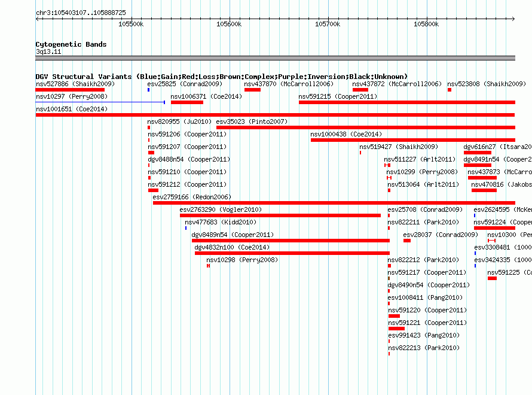
Task: Click the nsv437870 (McCarroll2006) label
Action: 289,84
